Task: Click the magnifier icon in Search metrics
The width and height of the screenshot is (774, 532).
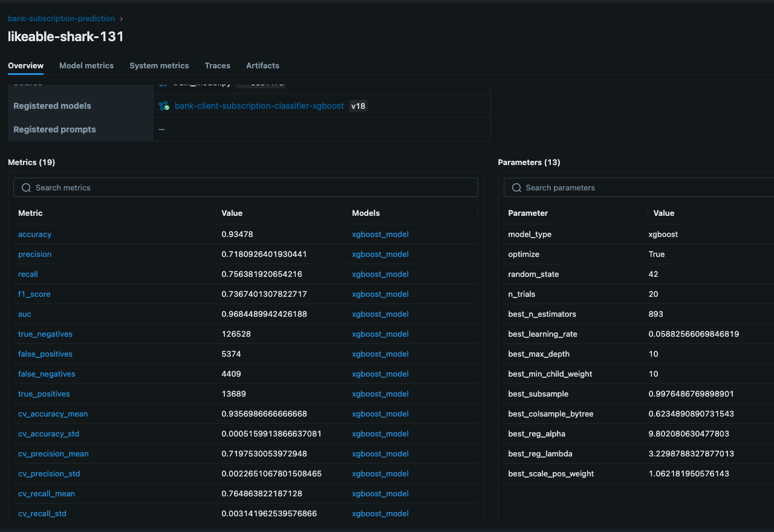Action: coord(26,188)
